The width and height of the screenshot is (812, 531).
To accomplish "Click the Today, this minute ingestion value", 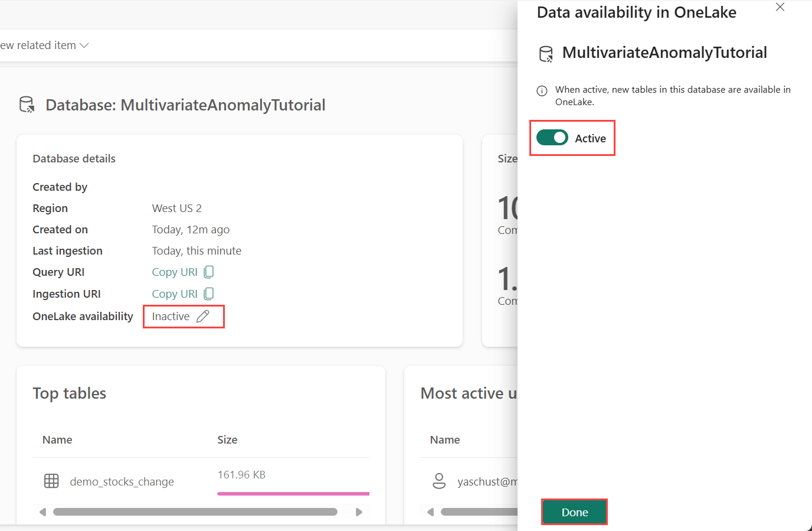I will [197, 251].
